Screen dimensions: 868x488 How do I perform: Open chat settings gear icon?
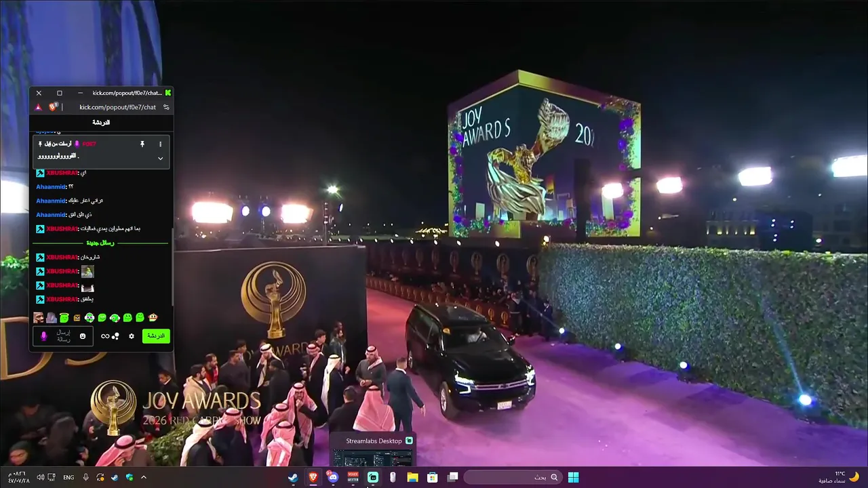coord(132,336)
